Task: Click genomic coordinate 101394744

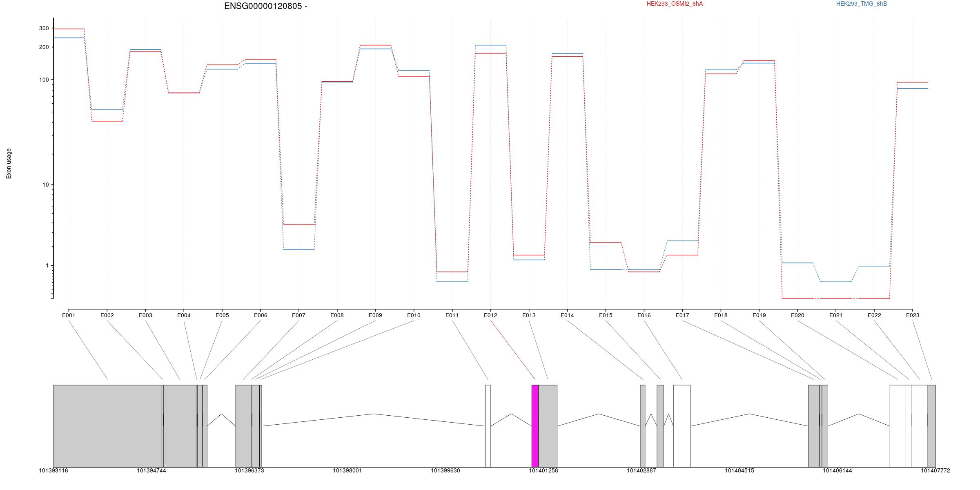Action: pos(151,471)
